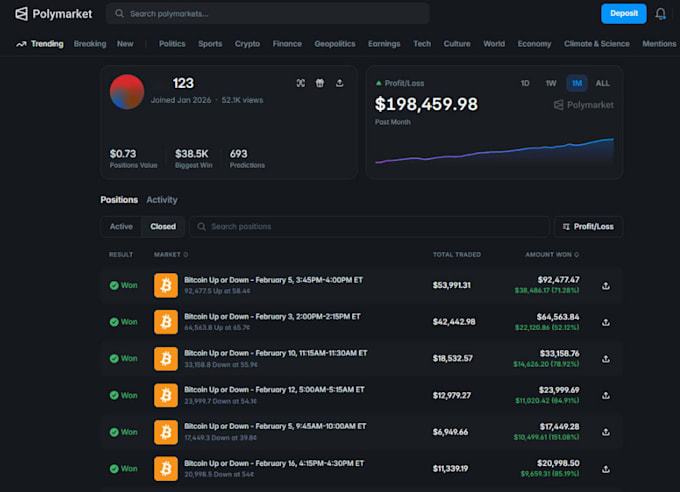Go to the Politics category
The height and width of the screenshot is (492, 680).
[x=172, y=44]
